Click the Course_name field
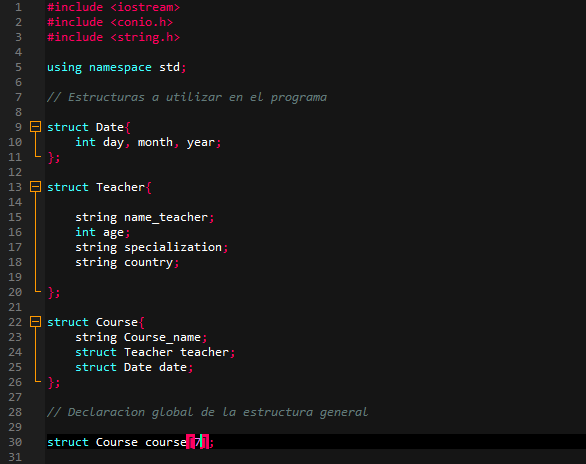 click(162, 337)
